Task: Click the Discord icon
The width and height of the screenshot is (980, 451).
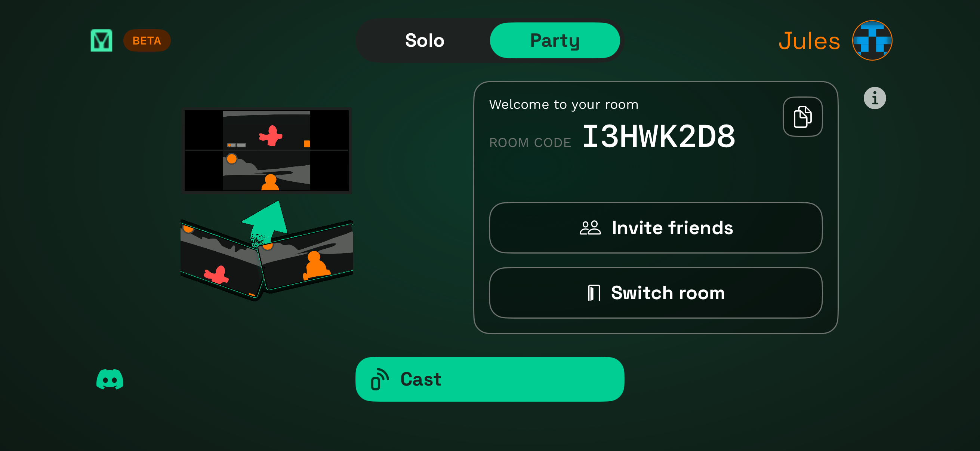Action: click(110, 379)
